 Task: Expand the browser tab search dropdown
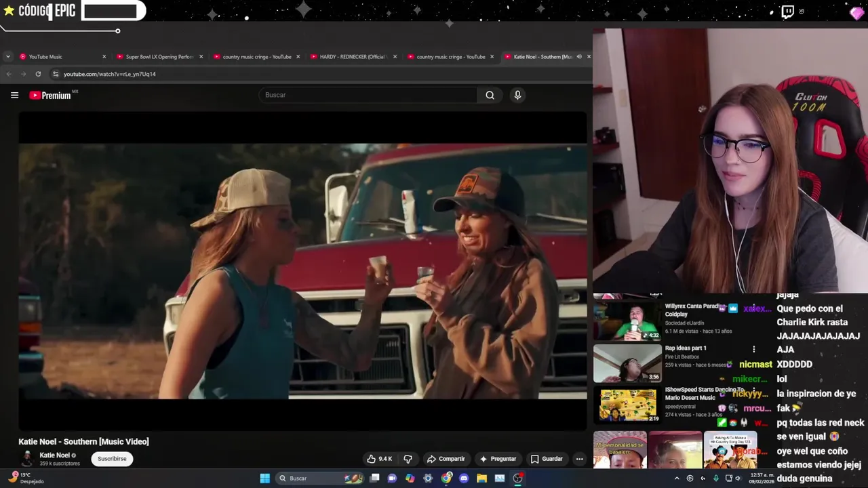[x=7, y=57]
